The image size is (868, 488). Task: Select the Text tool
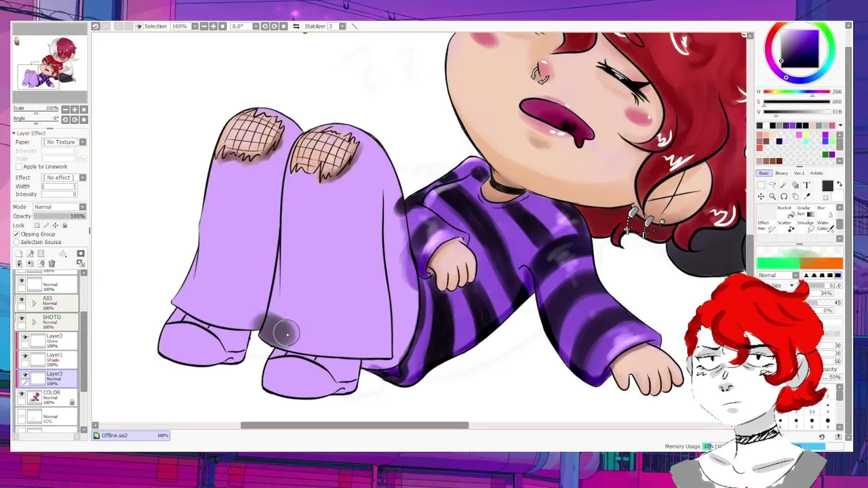pos(807,185)
